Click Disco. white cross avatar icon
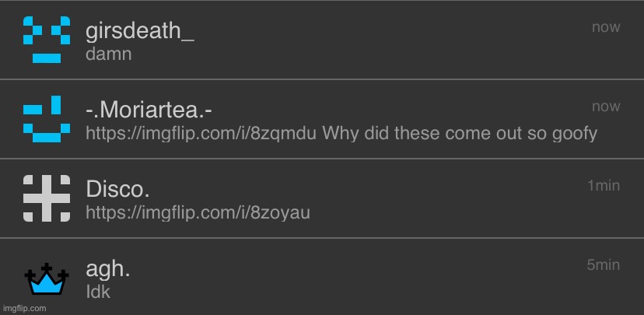Image resolution: width=644 pixels, height=315 pixels. click(x=47, y=198)
